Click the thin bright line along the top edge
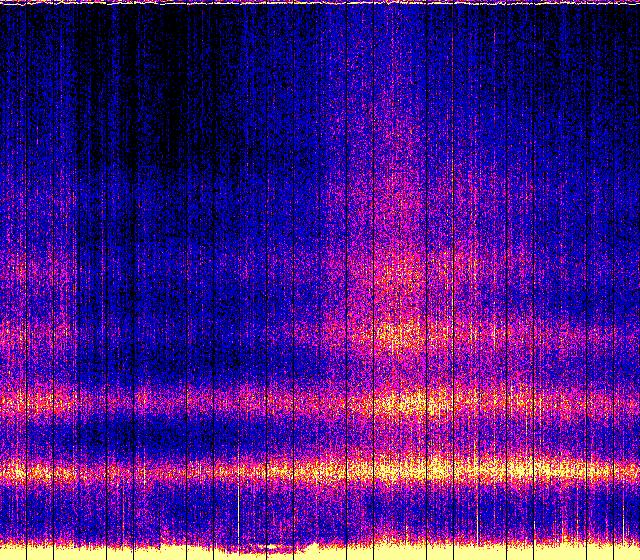Screen dimensions: 640x560 (x=320, y=3)
